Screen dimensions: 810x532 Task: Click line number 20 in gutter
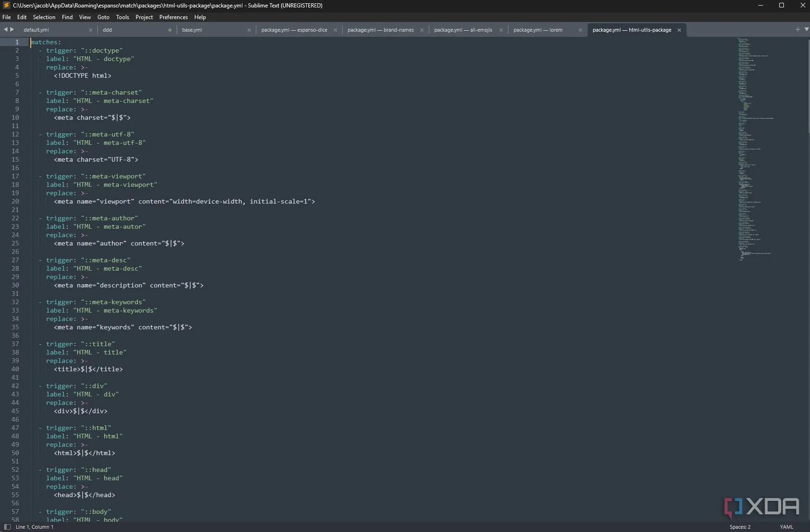click(15, 201)
